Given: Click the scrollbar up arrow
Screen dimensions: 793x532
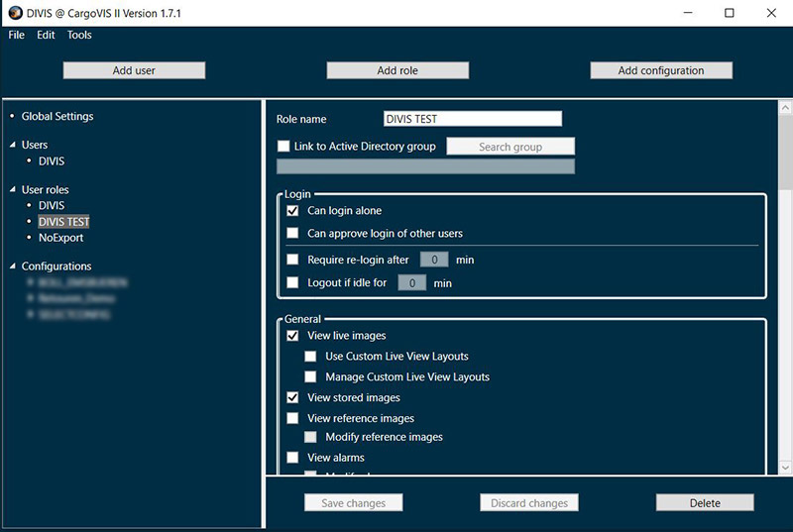Looking at the screenshot, I should coord(785,108).
